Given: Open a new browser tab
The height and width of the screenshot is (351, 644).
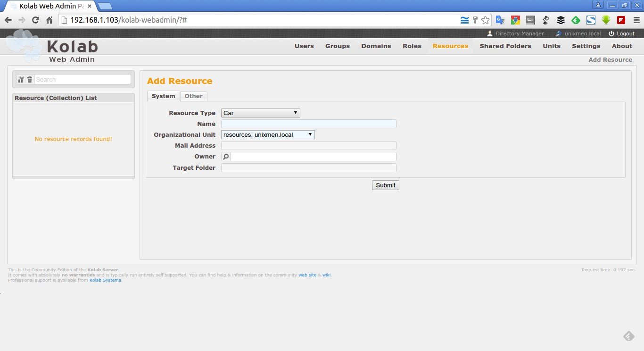Looking at the screenshot, I should [x=105, y=6].
